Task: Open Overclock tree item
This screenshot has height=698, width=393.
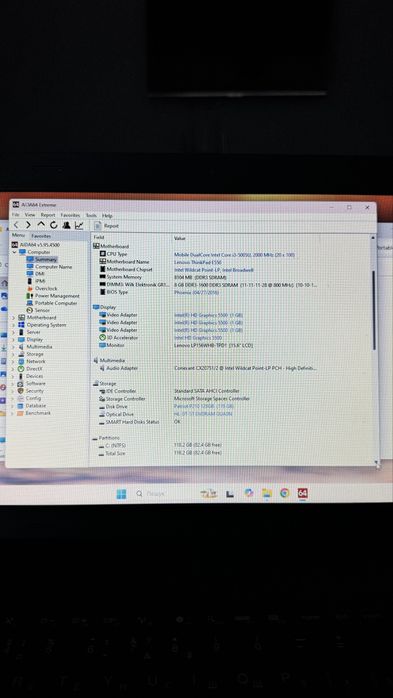Action: click(46, 288)
